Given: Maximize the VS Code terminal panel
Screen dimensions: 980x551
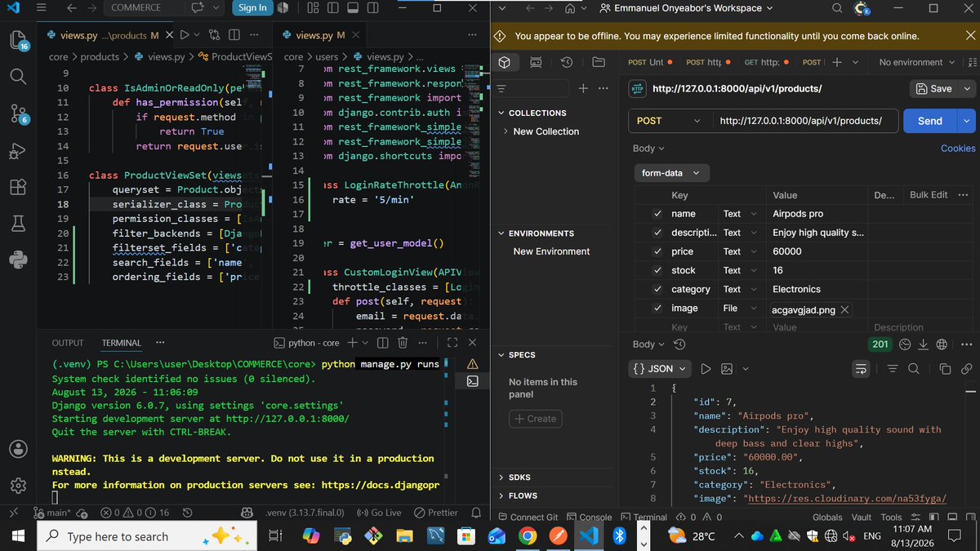Looking at the screenshot, I should tap(452, 343).
